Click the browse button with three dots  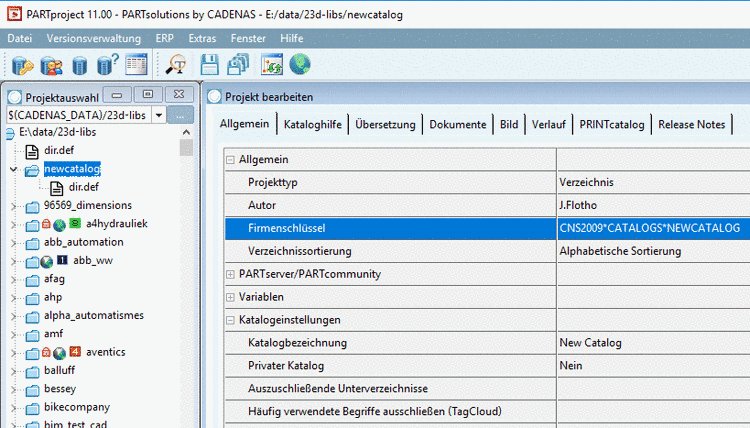click(180, 115)
